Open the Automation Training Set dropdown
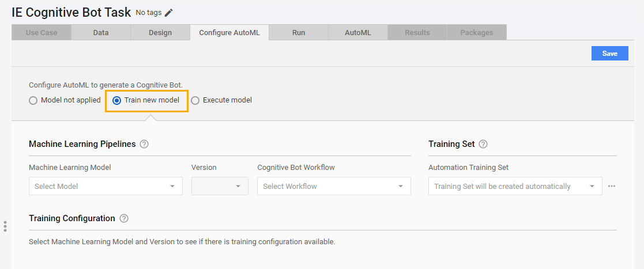The image size is (644, 269). (x=515, y=186)
